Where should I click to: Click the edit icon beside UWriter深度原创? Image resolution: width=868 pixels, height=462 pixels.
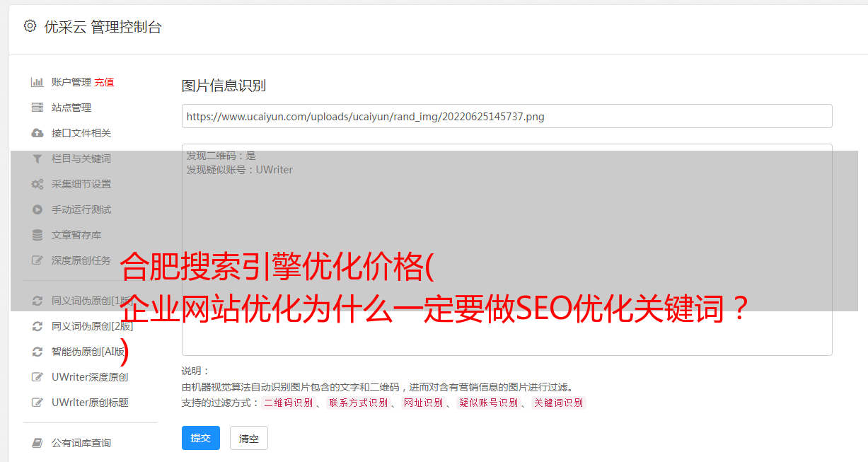(x=37, y=377)
